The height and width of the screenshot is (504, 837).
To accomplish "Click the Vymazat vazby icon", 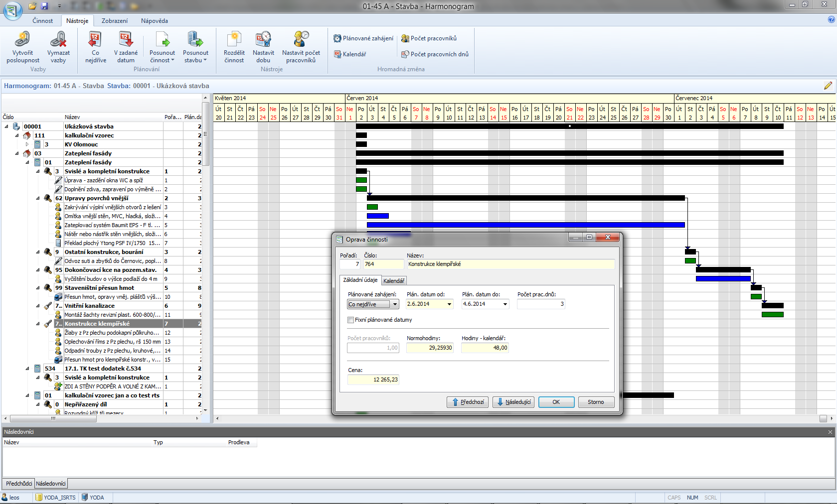I will [58, 39].
